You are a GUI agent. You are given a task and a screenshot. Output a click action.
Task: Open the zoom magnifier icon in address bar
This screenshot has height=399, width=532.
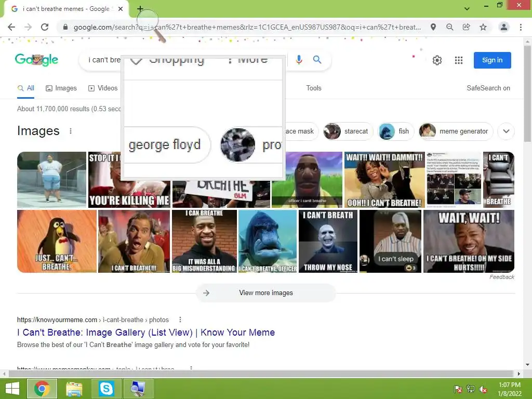pos(449,27)
